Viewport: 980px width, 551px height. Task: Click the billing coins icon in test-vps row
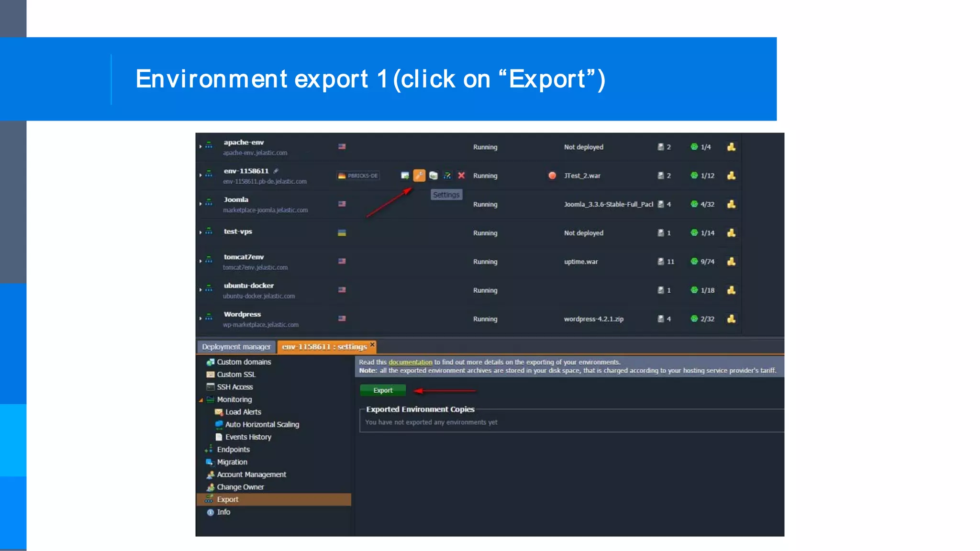pyautogui.click(x=731, y=233)
